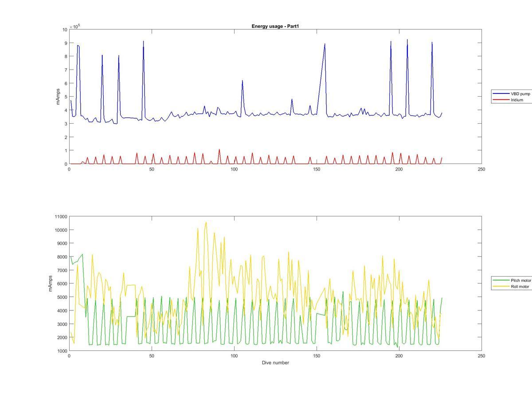The height and width of the screenshot is (394, 532).
Task: Click the yellow line sample for Roll motor
Action: tap(501, 286)
